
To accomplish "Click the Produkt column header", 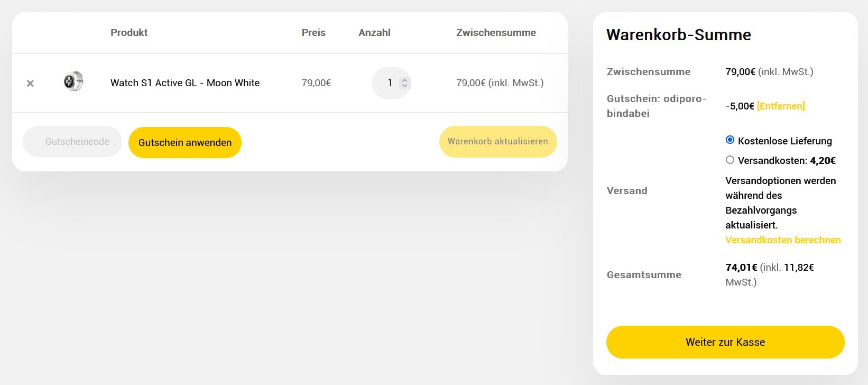I will coord(129,33).
